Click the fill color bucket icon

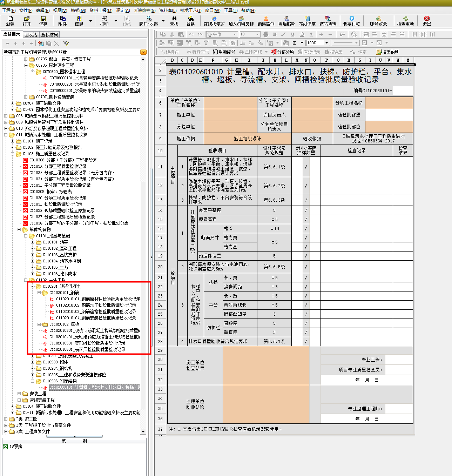click(302, 34)
